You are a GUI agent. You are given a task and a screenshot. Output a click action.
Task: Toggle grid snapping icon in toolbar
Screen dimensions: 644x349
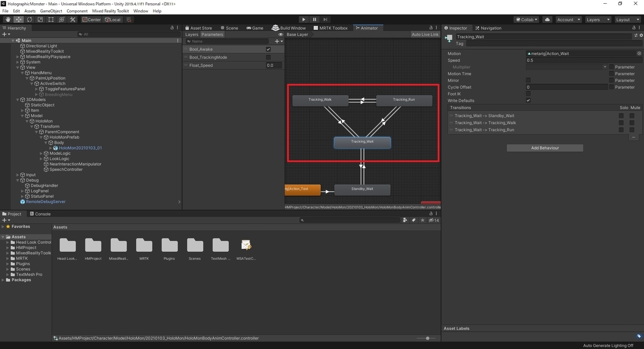[x=129, y=19]
